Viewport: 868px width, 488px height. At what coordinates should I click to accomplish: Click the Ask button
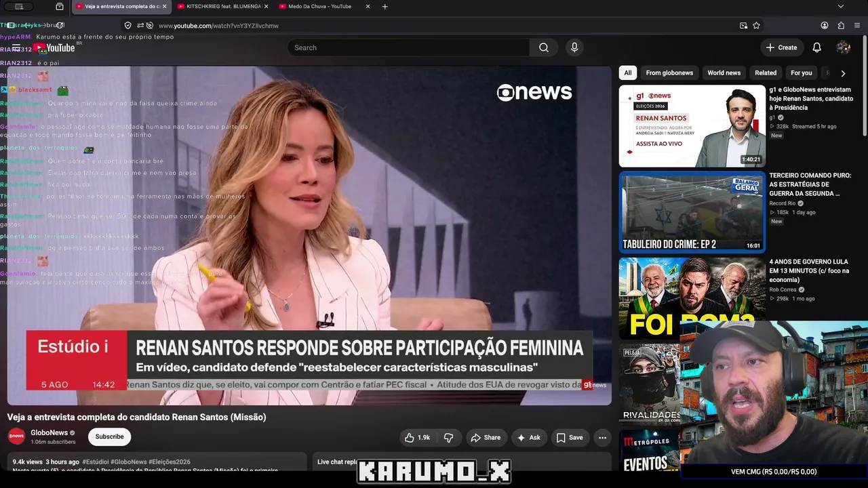pyautogui.click(x=529, y=438)
